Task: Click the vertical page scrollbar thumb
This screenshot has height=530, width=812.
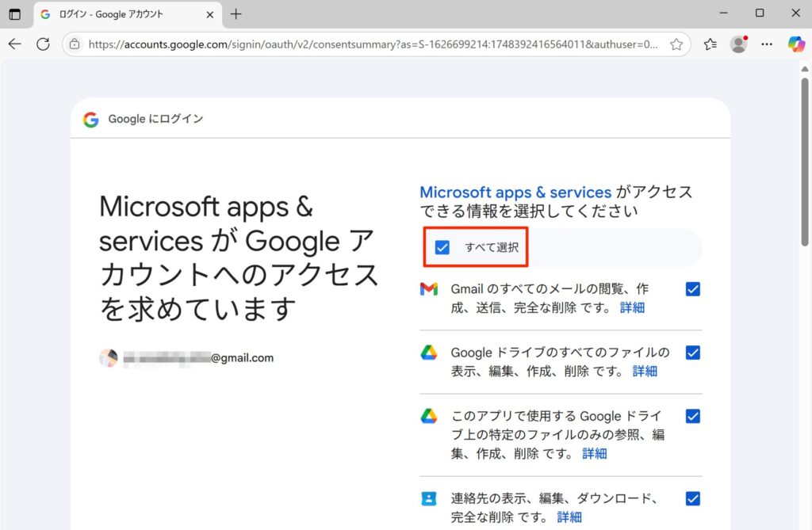Action: pyautogui.click(x=805, y=162)
